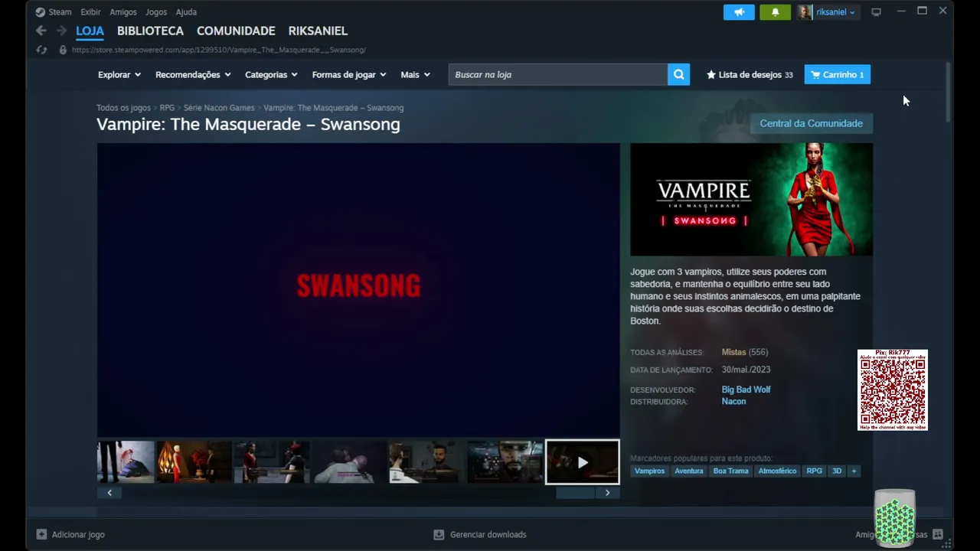980x551 pixels.
Task: Reload the store page
Action: (x=42, y=50)
